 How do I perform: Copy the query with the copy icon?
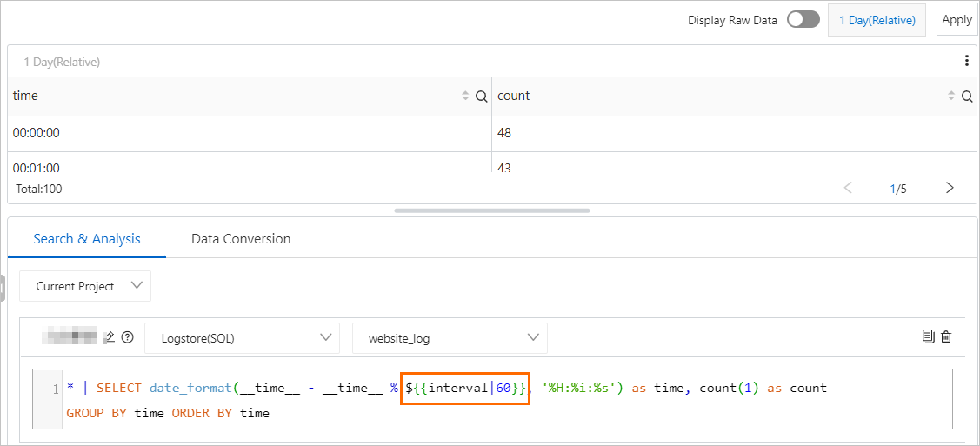tap(928, 336)
